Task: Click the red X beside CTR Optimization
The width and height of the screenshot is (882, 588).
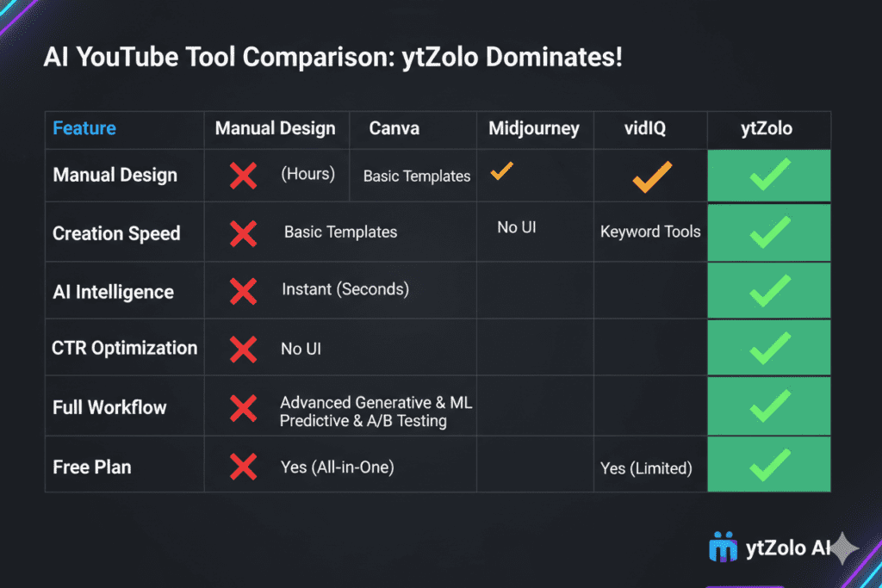Action: [244, 349]
